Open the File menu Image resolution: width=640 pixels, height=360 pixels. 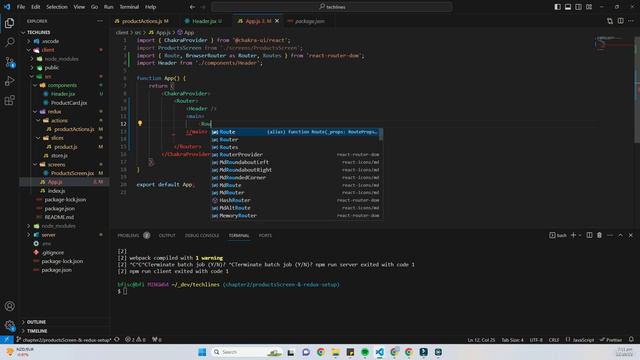coord(21,7)
